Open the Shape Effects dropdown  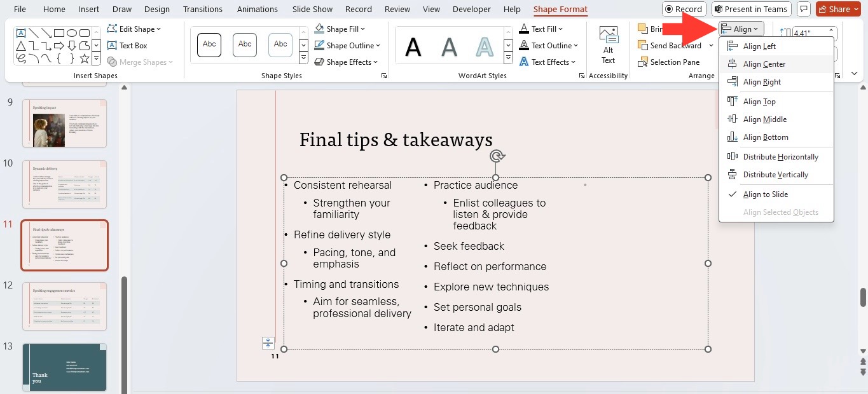(347, 62)
